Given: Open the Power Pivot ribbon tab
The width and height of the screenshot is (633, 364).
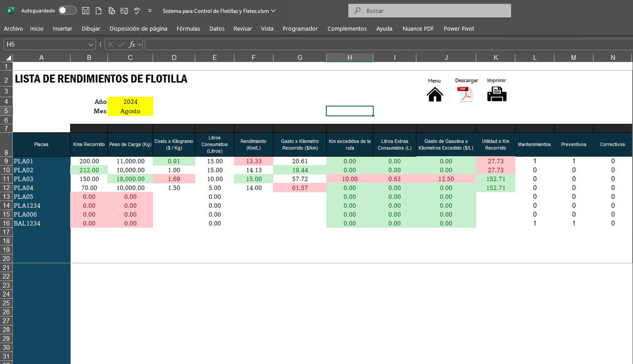Looking at the screenshot, I should pos(459,28).
